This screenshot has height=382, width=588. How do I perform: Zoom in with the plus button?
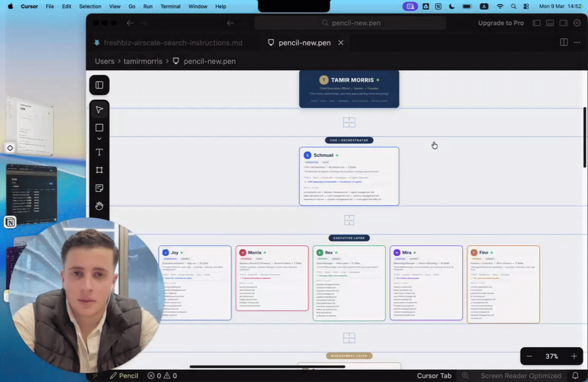click(x=574, y=356)
